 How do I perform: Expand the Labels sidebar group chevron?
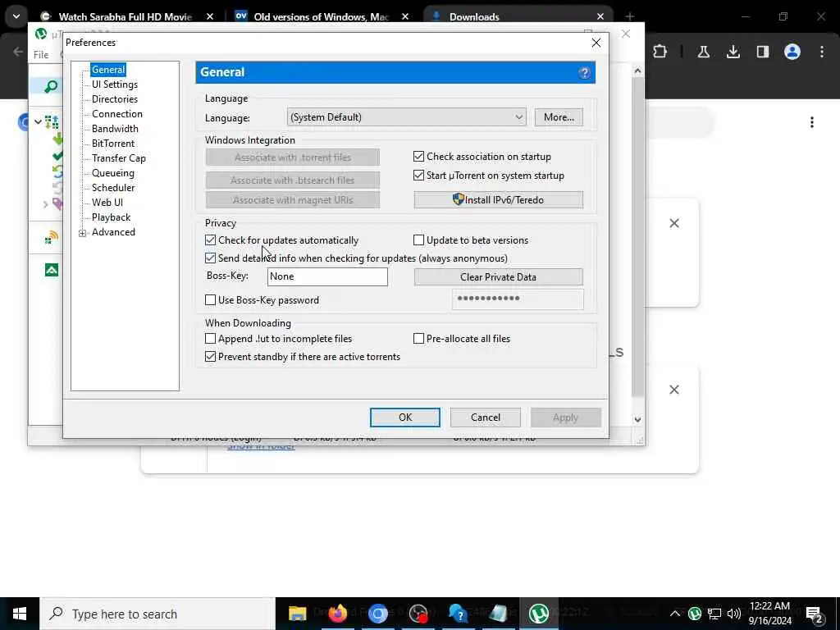(46, 204)
